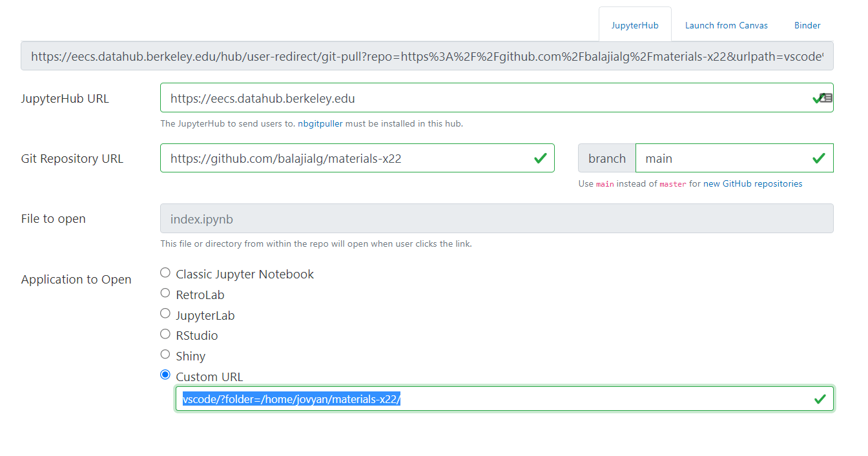Pick RStudio as the application to open
Screen dimensions: 868x456
click(x=165, y=335)
